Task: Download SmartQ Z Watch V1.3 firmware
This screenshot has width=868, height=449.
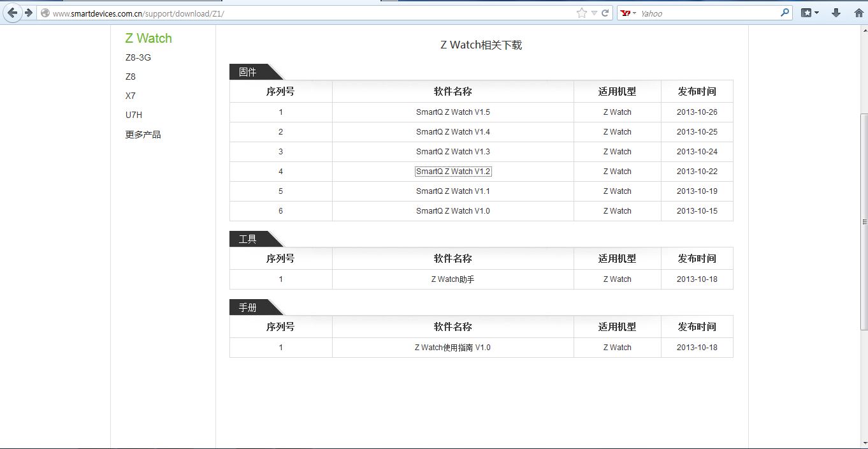Action: (x=453, y=152)
